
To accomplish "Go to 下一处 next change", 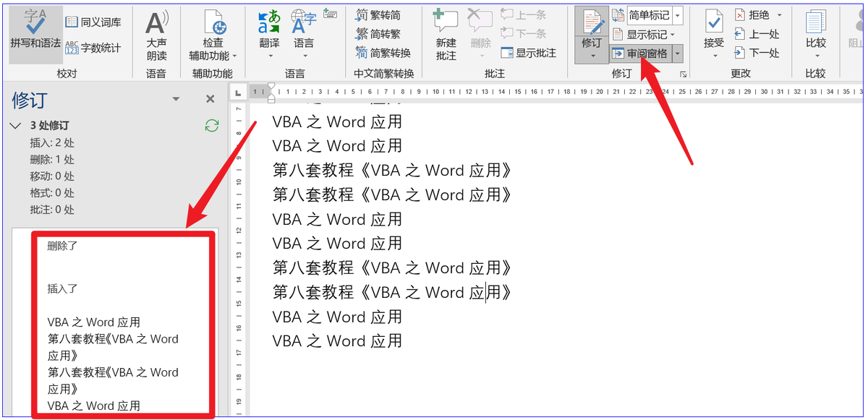I will (757, 53).
